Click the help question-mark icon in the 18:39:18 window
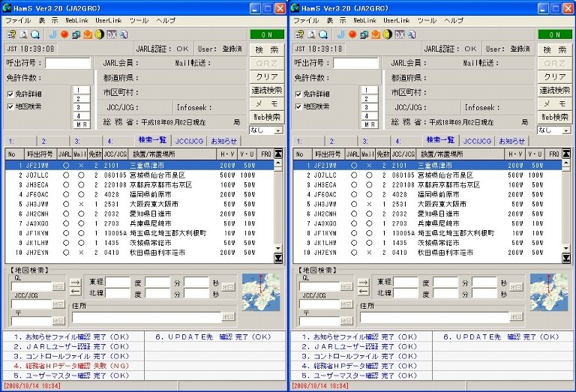Screen dimensions: 576x392 tap(299, 34)
